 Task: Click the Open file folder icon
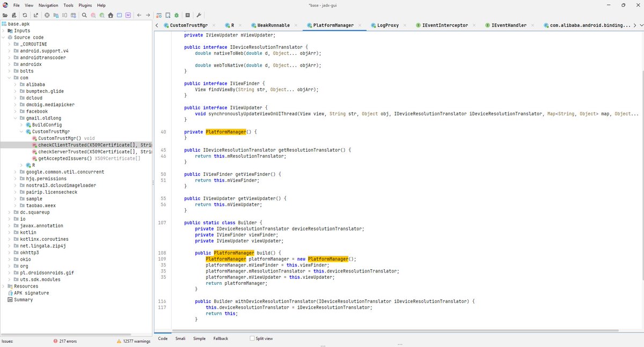(x=5, y=15)
